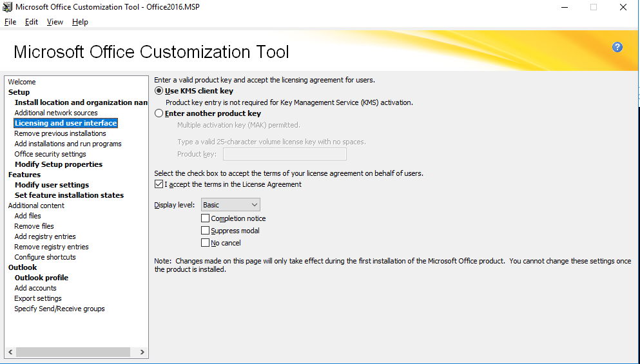Viewport: 640px width, 364px height.
Task: Minimize the Office Customization Tool window
Action: (x=565, y=7)
